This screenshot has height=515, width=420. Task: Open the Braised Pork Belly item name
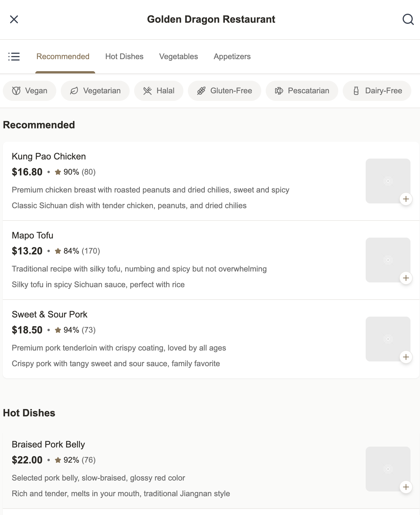(x=48, y=444)
